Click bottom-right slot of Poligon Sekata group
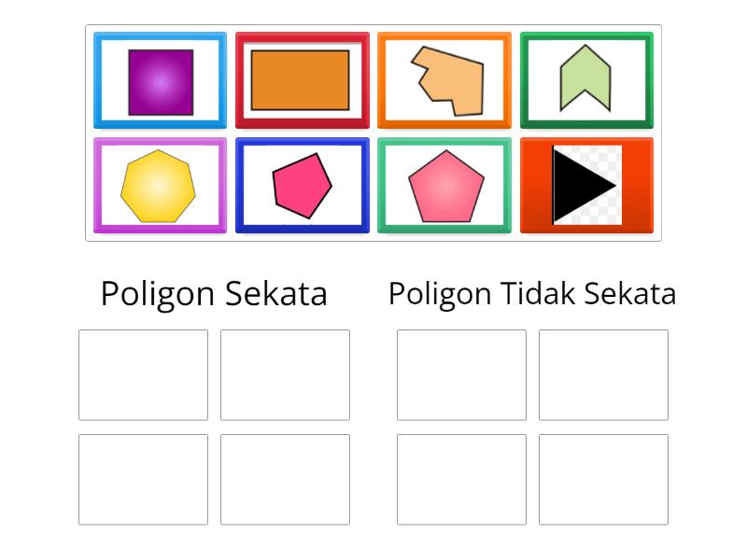Screen dimensions: 747x560 285,480
